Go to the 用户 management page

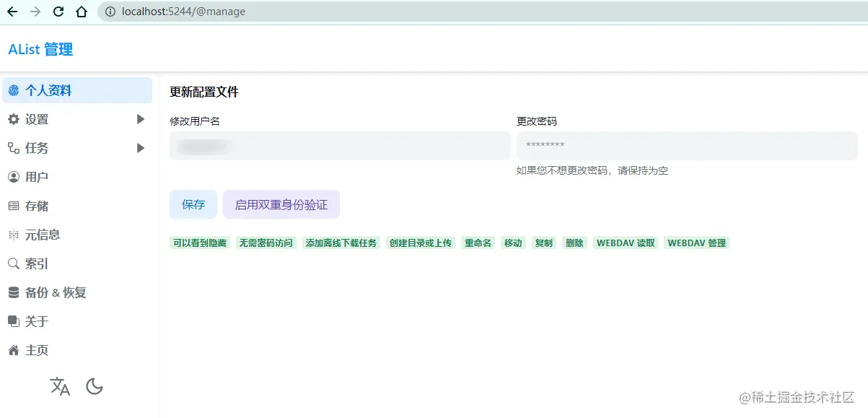coord(77,177)
